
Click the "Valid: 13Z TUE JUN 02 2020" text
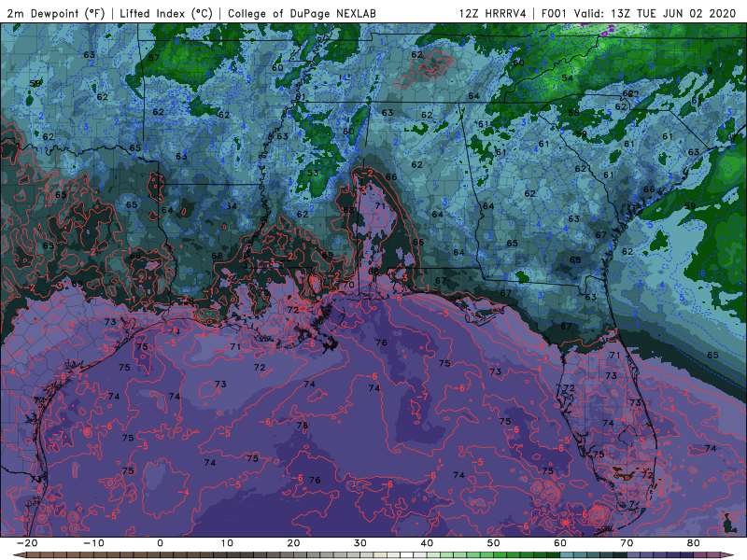coord(655,14)
